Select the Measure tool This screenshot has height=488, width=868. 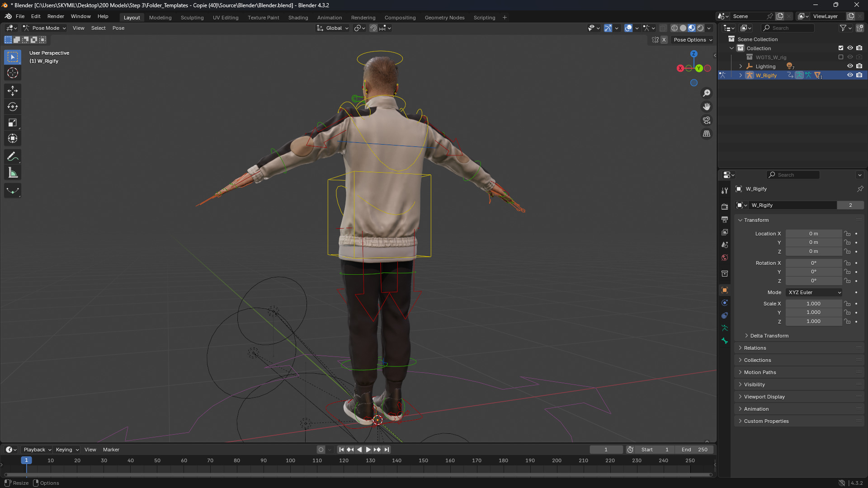tap(13, 173)
